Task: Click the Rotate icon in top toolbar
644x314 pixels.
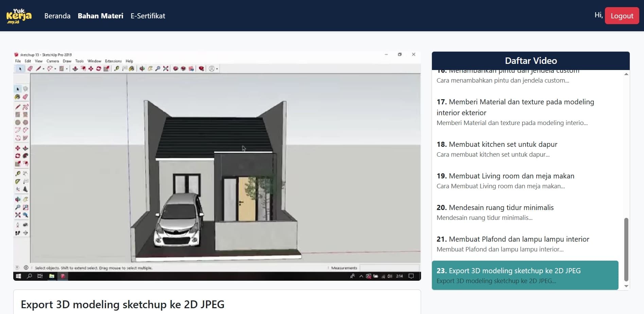Action: click(x=98, y=69)
